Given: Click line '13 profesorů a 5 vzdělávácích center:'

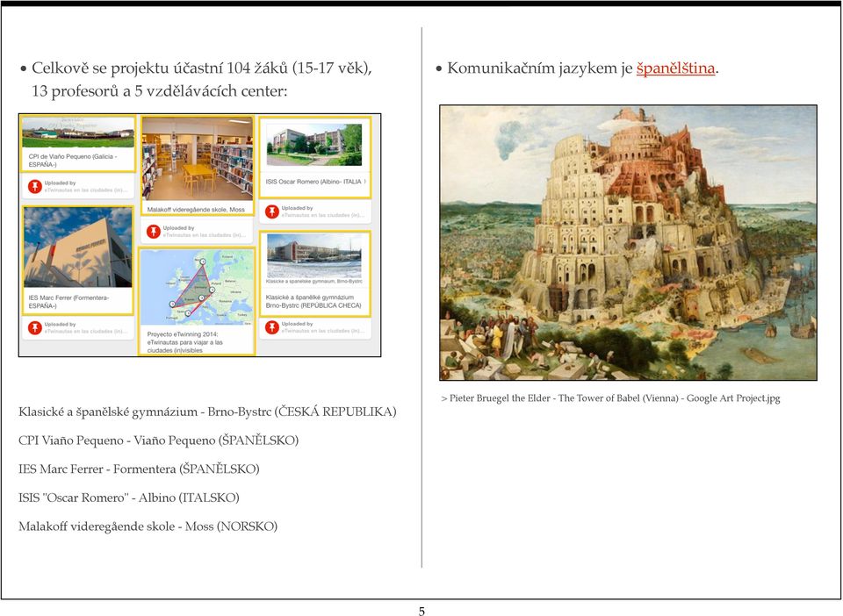Looking at the screenshot, I should coord(160,91).
